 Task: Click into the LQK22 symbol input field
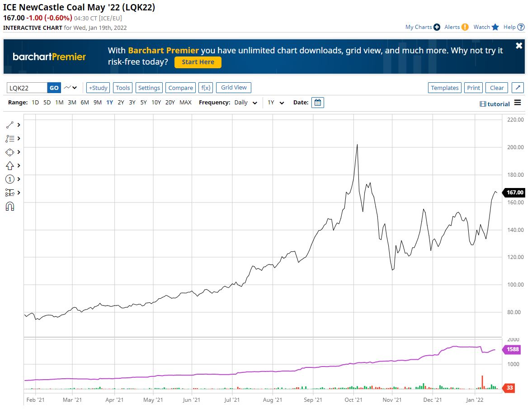tap(27, 88)
